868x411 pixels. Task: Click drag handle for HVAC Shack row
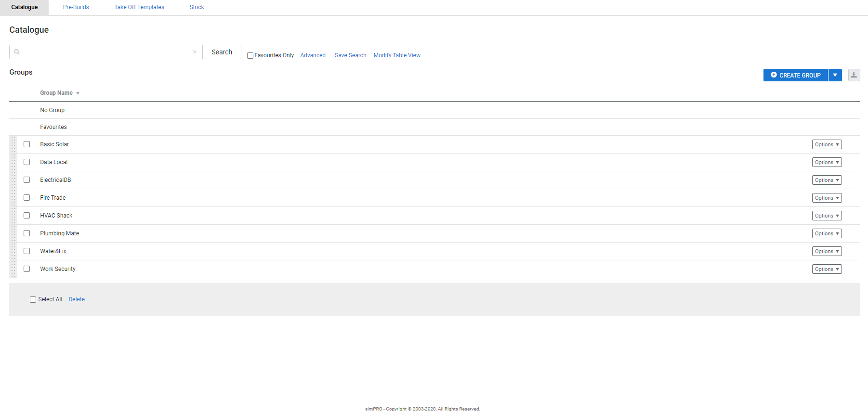click(x=13, y=216)
